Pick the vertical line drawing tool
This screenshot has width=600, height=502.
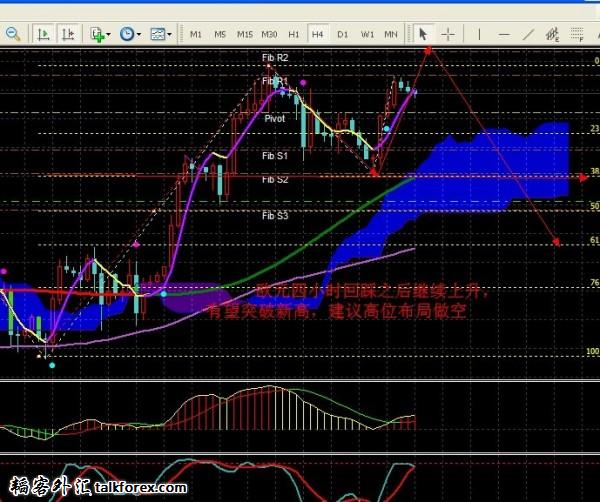tap(480, 34)
